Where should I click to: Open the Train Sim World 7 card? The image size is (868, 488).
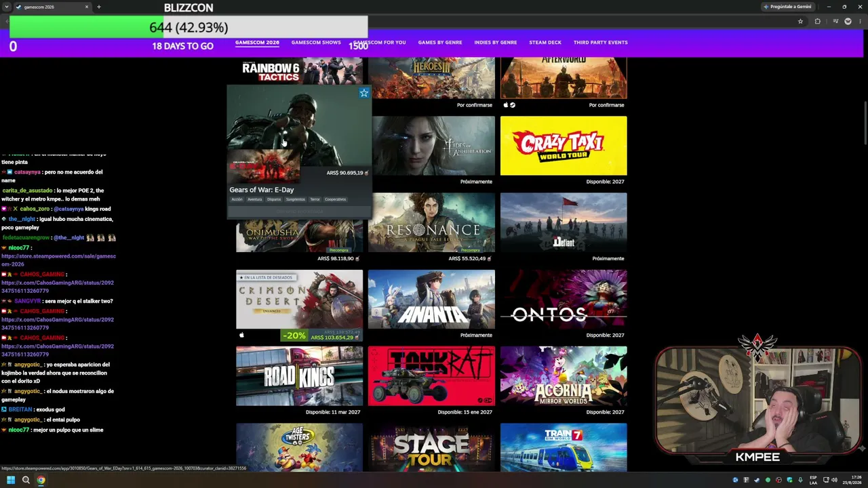(x=564, y=447)
